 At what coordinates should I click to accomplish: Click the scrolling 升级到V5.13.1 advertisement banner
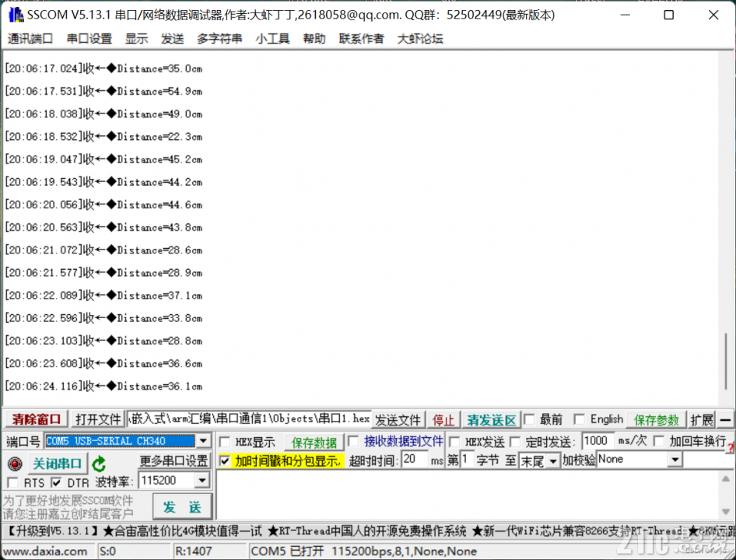[x=368, y=531]
